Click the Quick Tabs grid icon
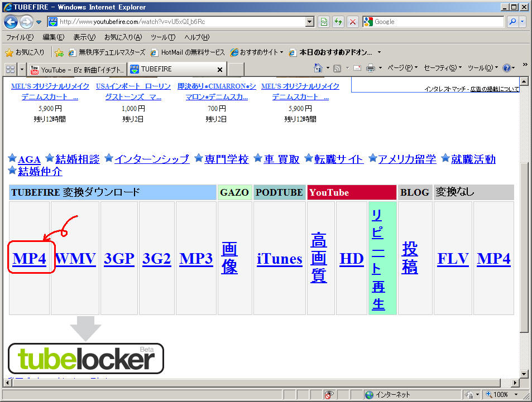 click(9, 69)
